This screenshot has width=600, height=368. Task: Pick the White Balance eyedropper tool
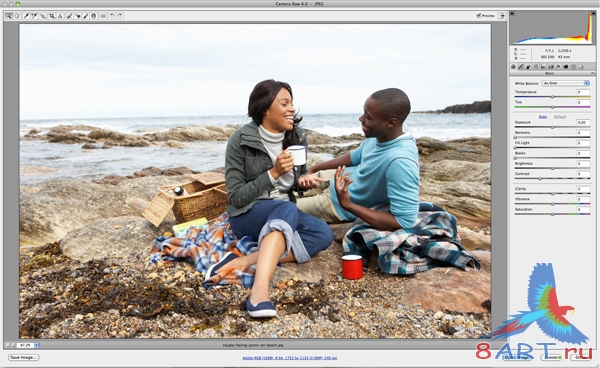tap(26, 16)
